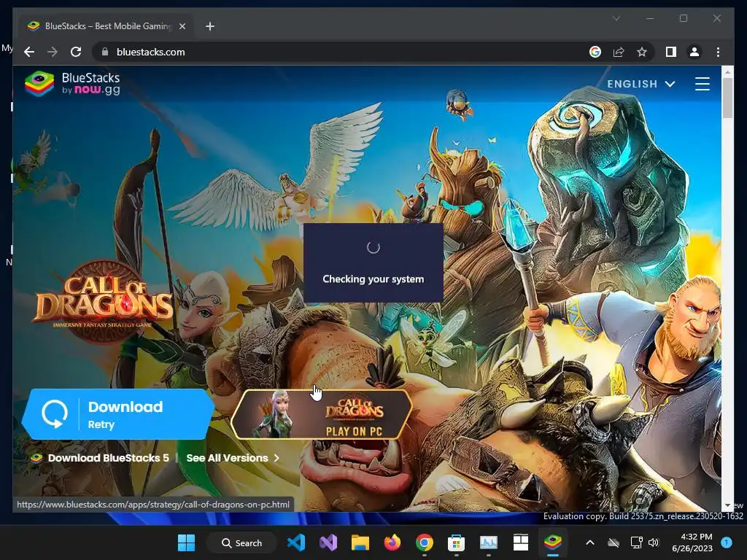Viewport: 747px width, 560px height.
Task: Click the scrollbar down arrow
Action: click(727, 505)
